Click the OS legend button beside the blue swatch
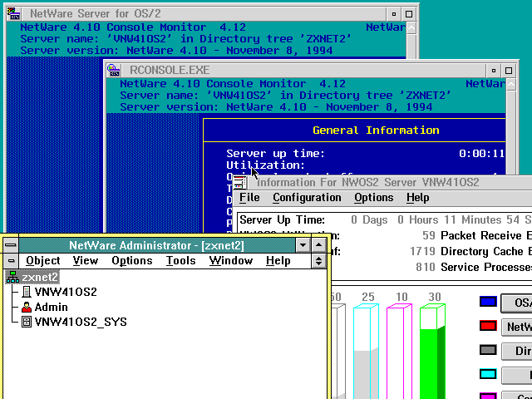 pos(516,303)
